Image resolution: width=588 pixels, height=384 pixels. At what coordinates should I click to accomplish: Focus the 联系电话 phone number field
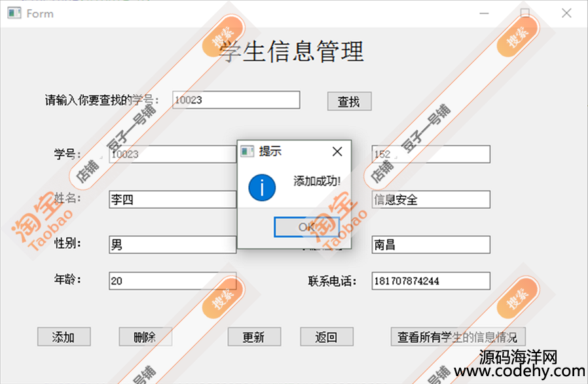(430, 281)
